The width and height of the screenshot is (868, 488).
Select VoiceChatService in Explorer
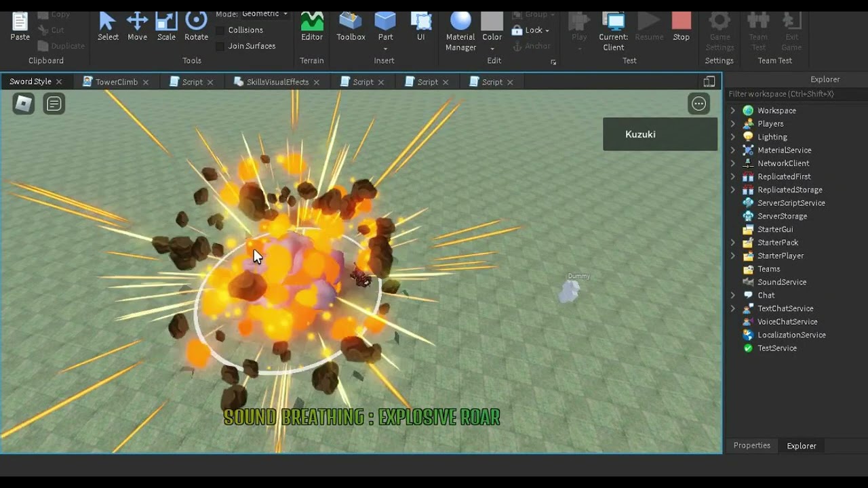point(787,321)
